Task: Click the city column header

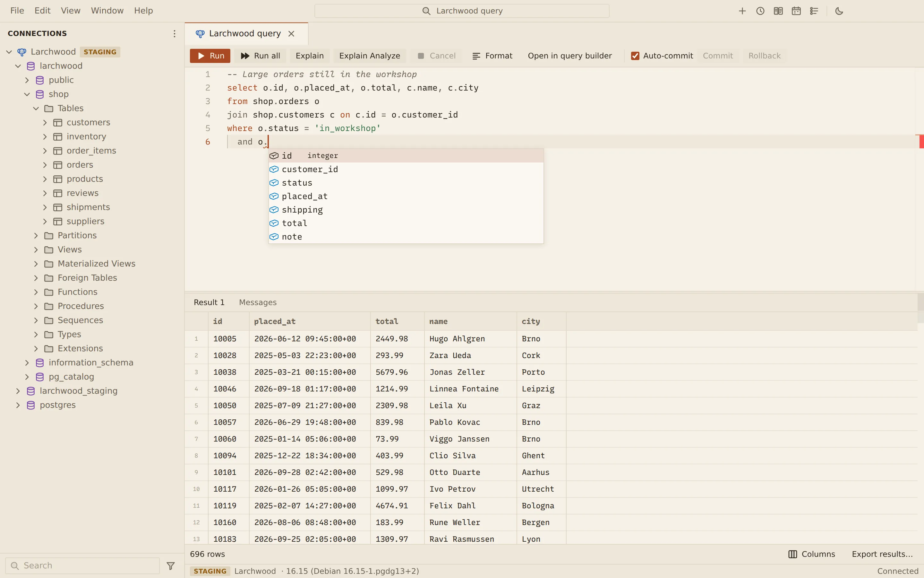Action: coord(542,321)
